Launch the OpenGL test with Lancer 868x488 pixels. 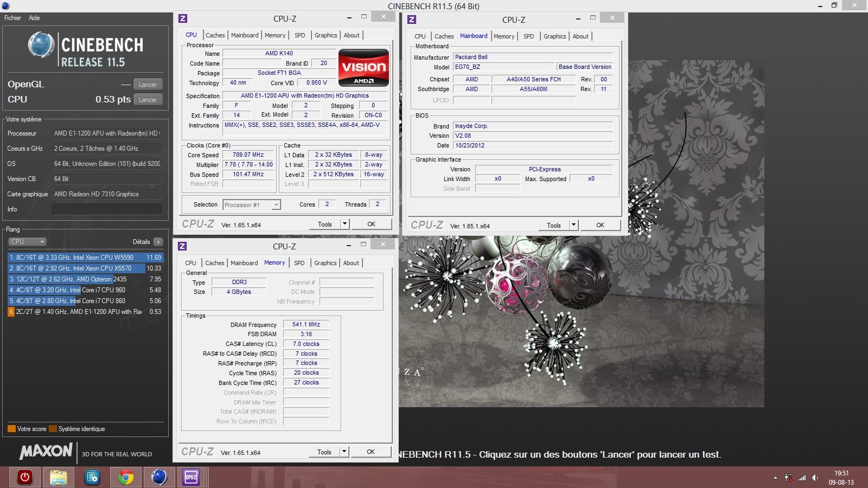pyautogui.click(x=148, y=85)
